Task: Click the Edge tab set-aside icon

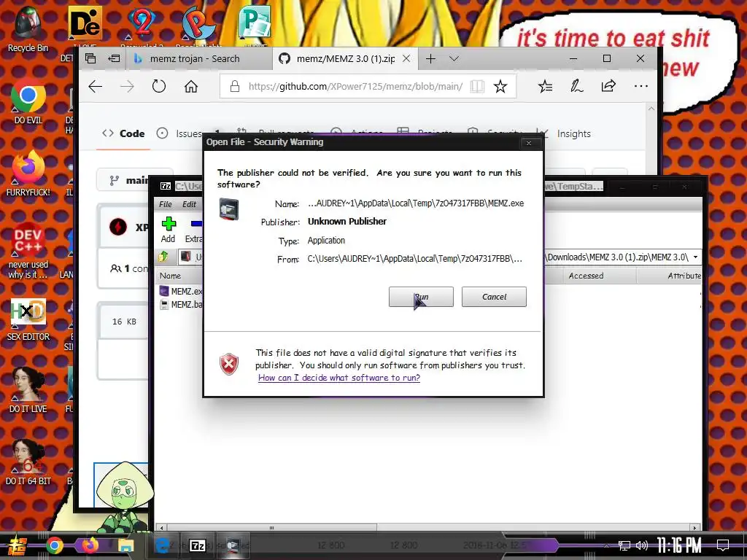Action: [x=114, y=58]
